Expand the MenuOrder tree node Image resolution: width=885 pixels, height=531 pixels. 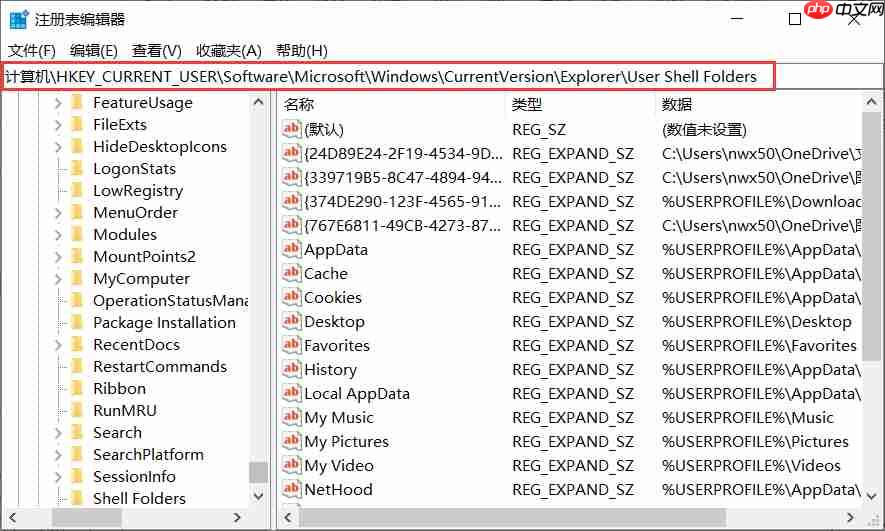(58, 213)
